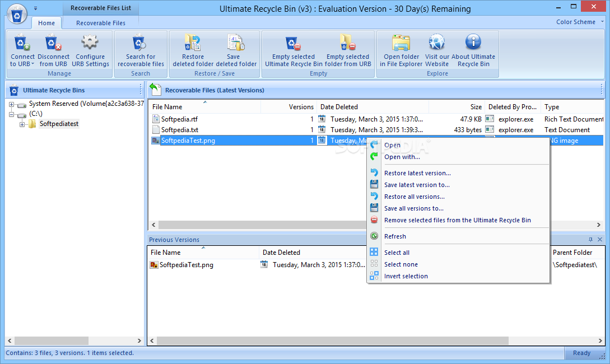Sort by Type column header
Screen dimensions: 610x364
click(572, 106)
